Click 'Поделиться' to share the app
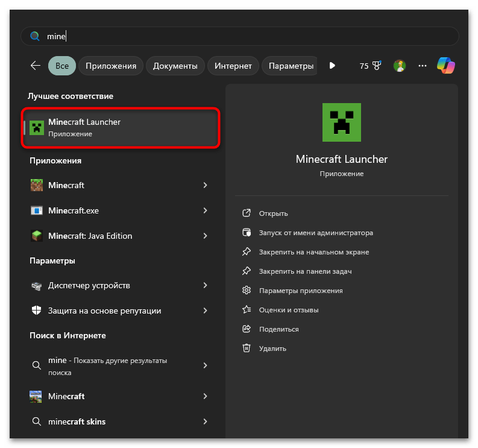The image size is (478, 448). [279, 329]
